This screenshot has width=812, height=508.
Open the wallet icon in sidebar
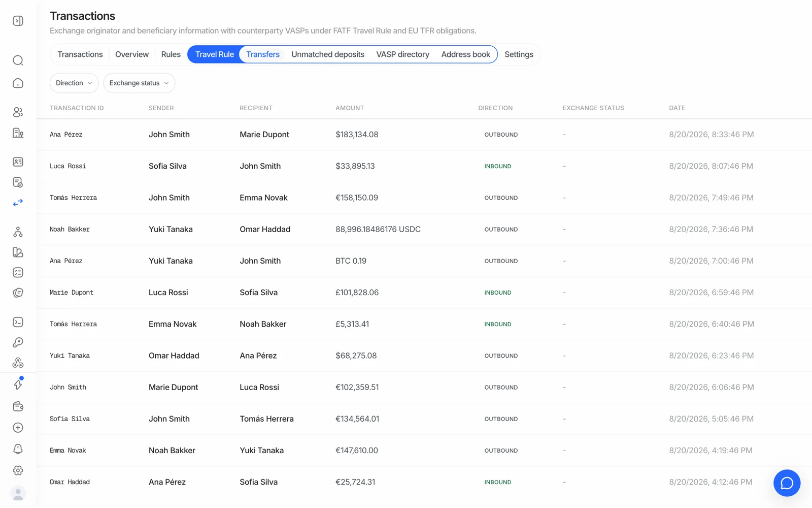coord(18,406)
